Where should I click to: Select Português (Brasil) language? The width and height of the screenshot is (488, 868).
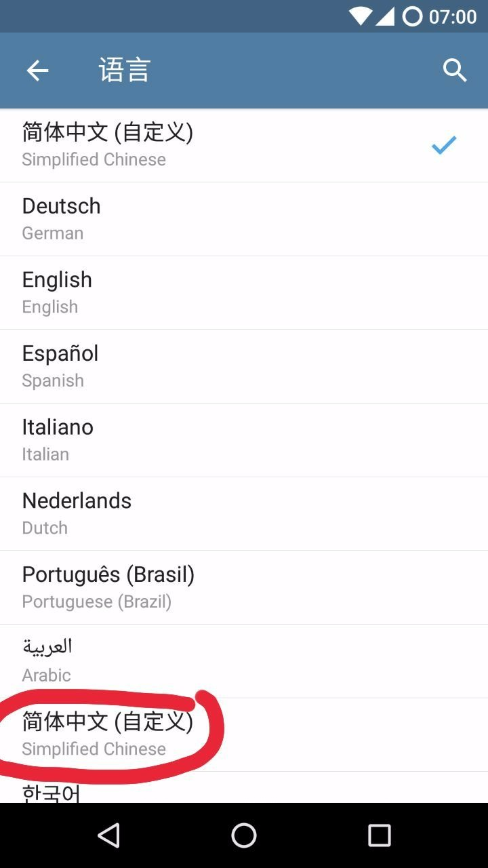coord(244,587)
